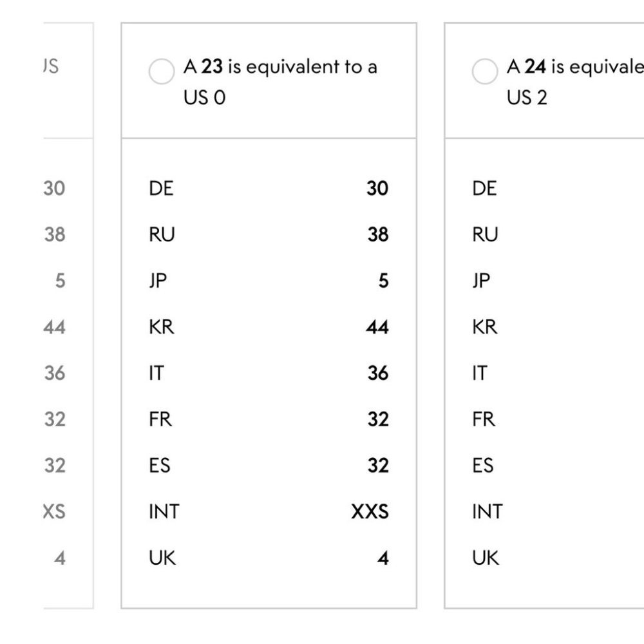This screenshot has height=644, width=644.
Task: Click the INT XXS value in card 23
Action: [370, 512]
